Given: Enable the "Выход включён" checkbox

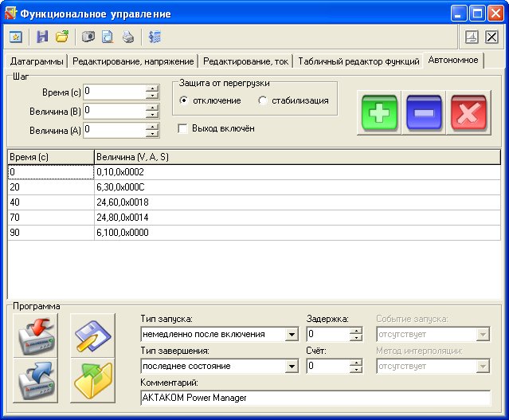Looking at the screenshot, I should point(183,128).
